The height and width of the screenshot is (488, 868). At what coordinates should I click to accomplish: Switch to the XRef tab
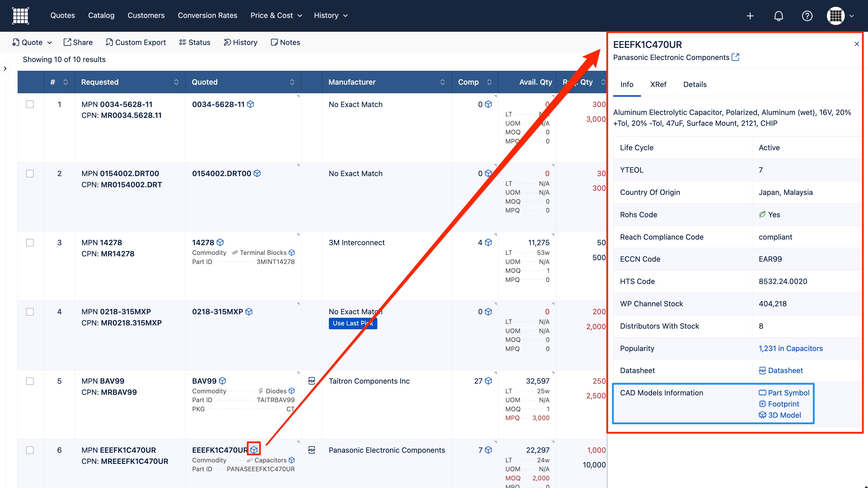click(658, 84)
